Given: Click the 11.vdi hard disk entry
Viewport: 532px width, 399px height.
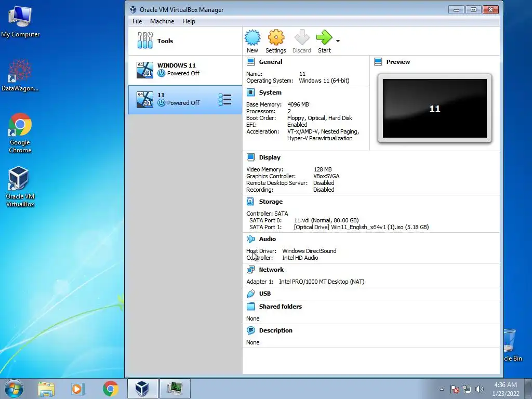Looking at the screenshot, I should click(x=326, y=220).
